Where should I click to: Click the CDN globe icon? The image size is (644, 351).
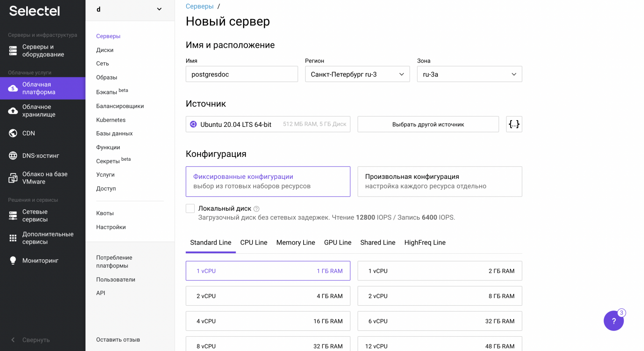click(13, 133)
